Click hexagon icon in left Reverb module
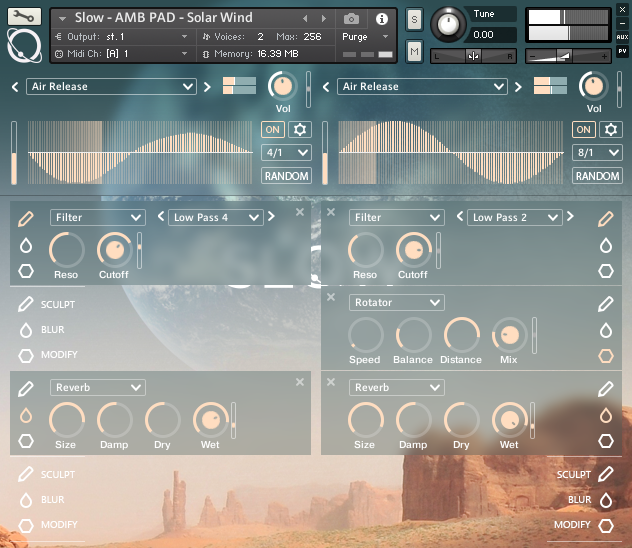 (x=26, y=441)
